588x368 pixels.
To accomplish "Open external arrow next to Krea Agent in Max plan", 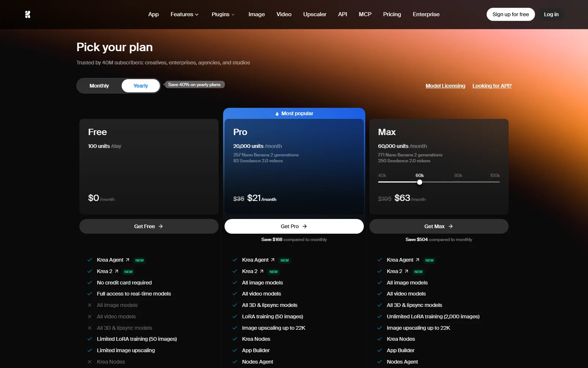I will point(417,260).
